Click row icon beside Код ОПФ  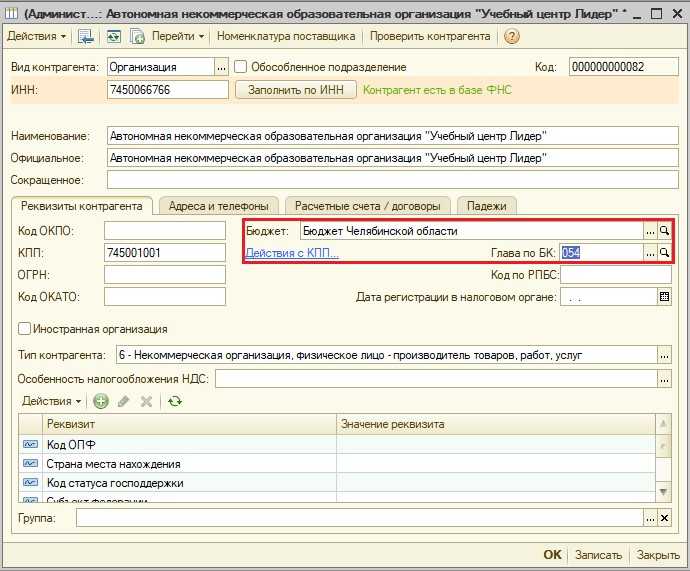(x=30, y=444)
